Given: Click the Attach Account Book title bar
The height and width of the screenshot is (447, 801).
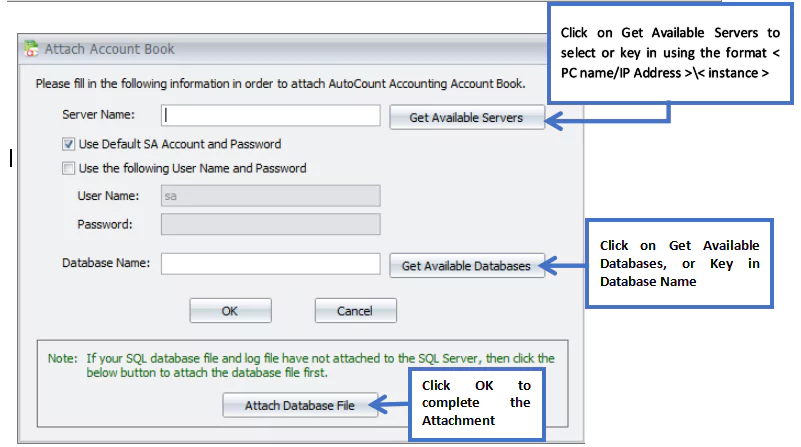Looking at the screenshot, I should click(x=282, y=49).
